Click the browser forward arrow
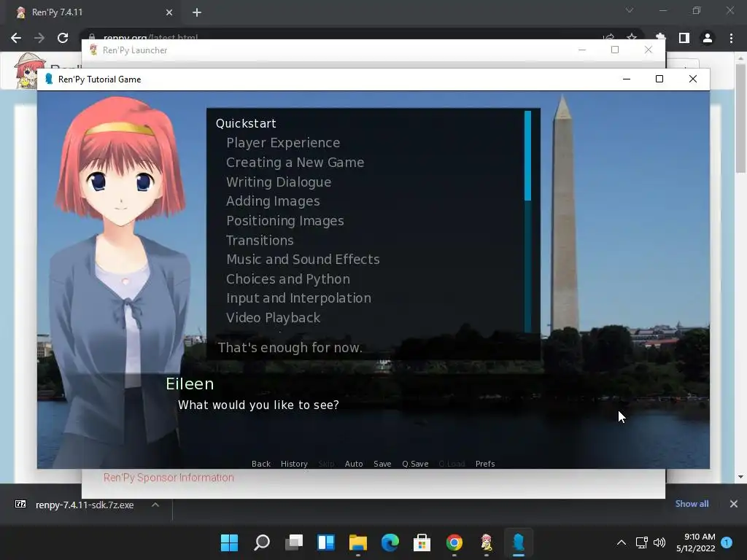The image size is (747, 560). tap(39, 38)
